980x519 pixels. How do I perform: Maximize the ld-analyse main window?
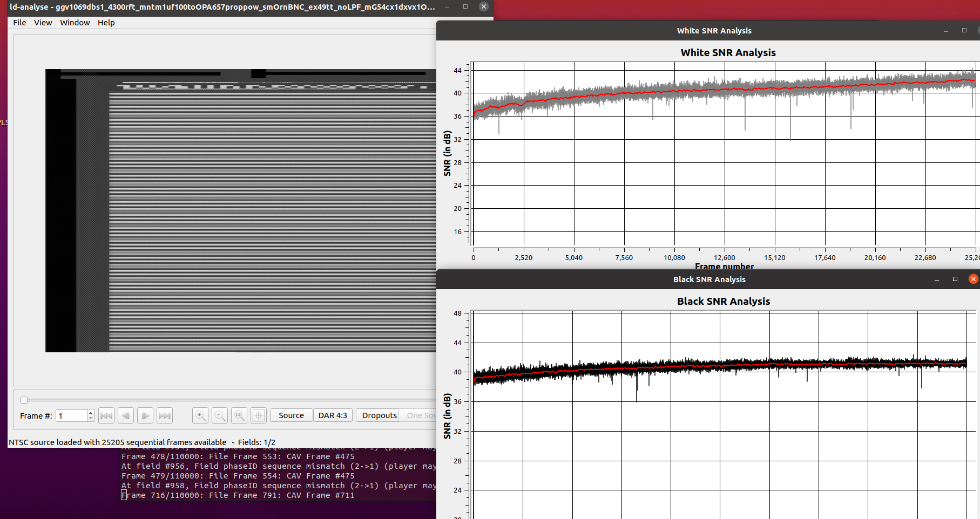coord(465,6)
